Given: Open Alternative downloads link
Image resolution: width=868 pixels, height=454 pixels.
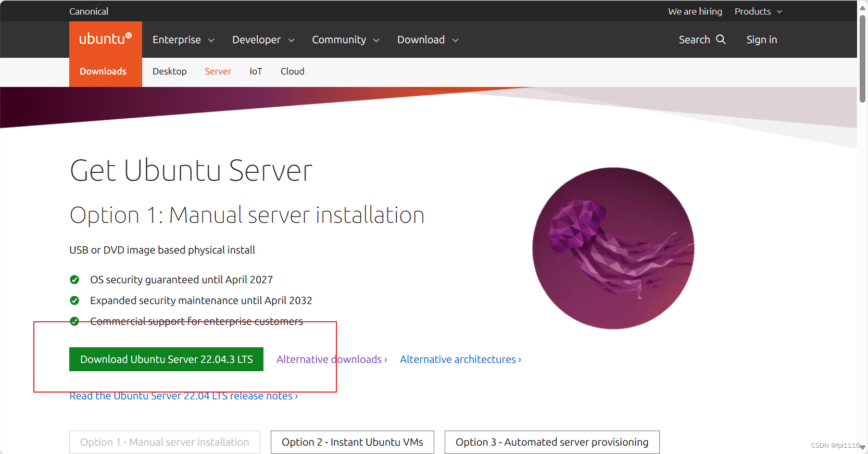Looking at the screenshot, I should [332, 359].
